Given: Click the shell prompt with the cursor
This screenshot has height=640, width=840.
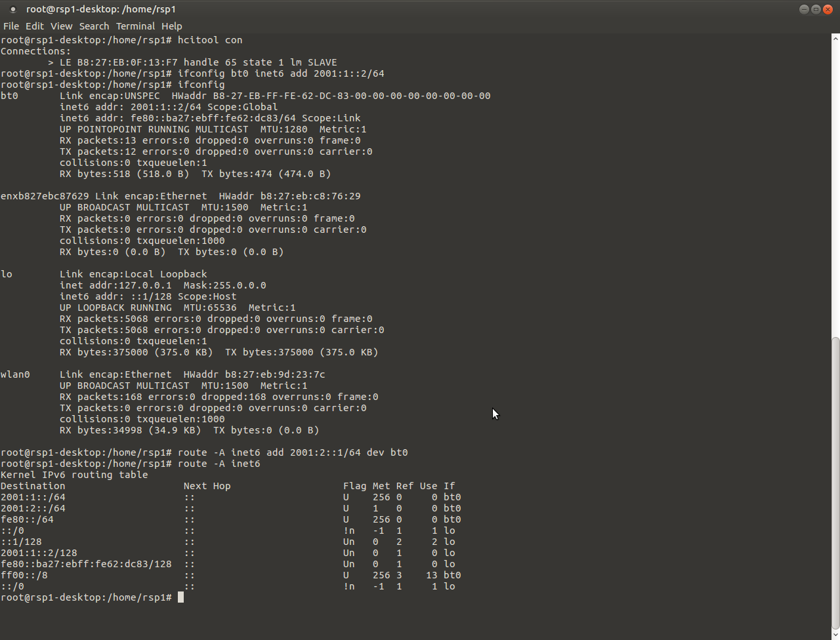Looking at the screenshot, I should (92, 597).
